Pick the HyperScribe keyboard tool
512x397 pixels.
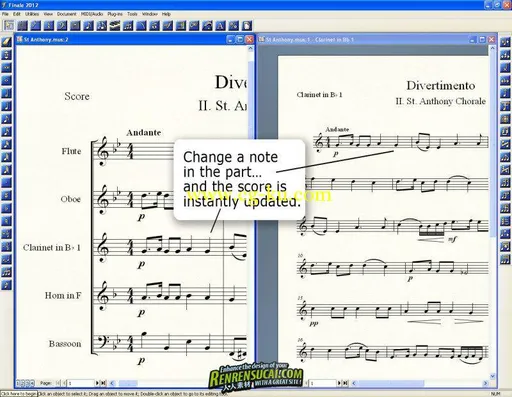(x=115, y=26)
